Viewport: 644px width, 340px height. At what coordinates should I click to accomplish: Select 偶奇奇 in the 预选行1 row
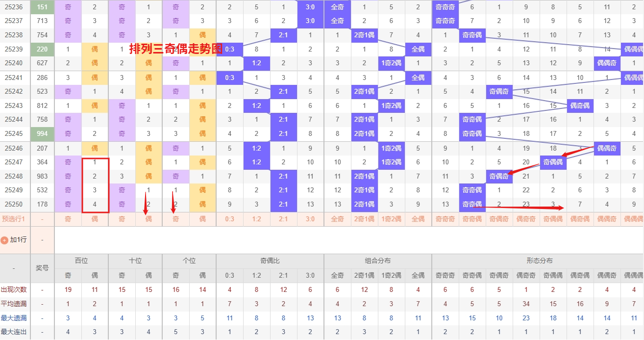[x=526, y=219]
